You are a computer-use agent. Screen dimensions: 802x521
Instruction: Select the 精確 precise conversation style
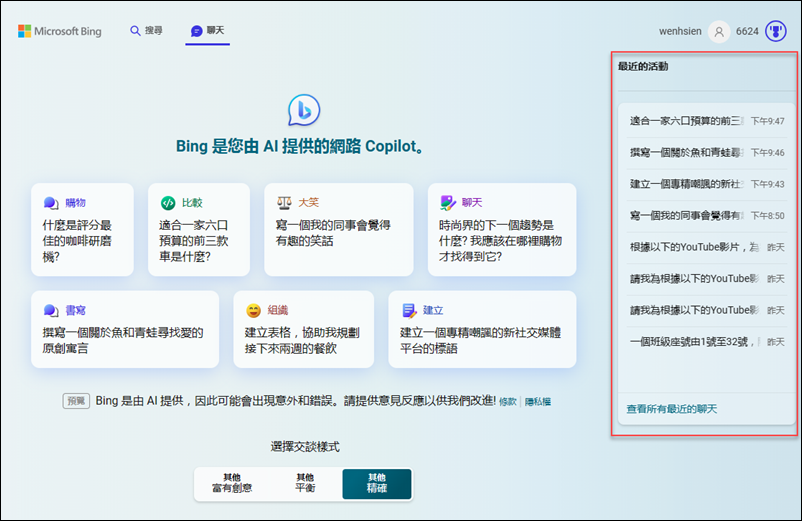click(377, 484)
